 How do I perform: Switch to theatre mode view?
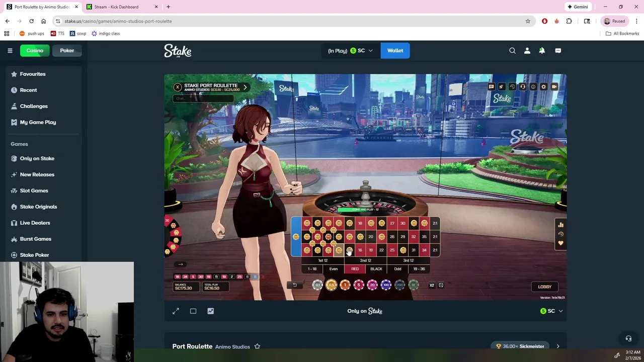pyautogui.click(x=193, y=311)
